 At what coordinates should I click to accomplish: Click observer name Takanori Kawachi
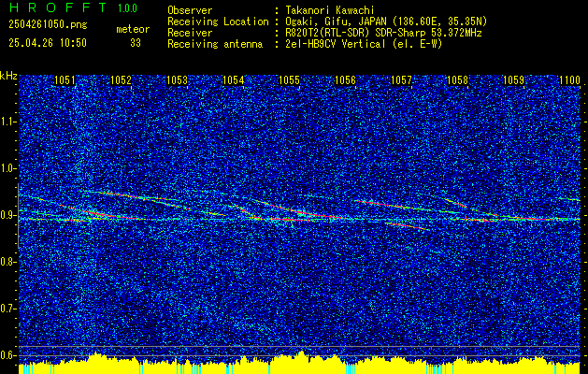[x=330, y=10]
